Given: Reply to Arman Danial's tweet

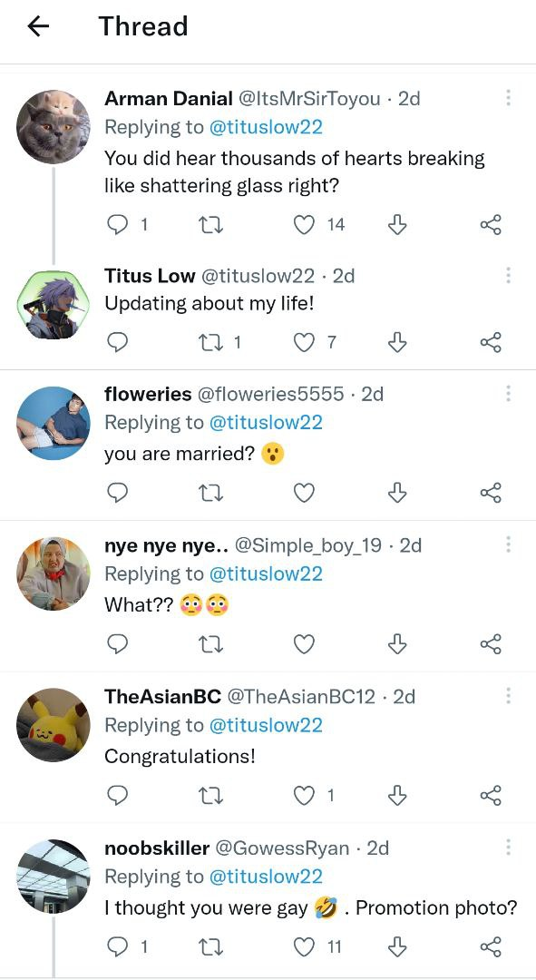Looking at the screenshot, I should tap(116, 224).
